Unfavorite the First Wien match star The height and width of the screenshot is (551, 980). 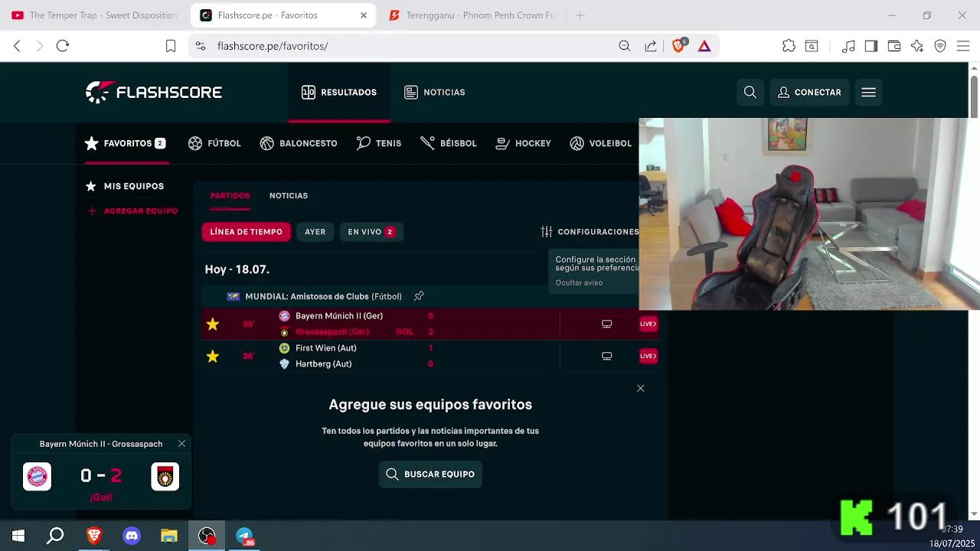pyautogui.click(x=213, y=357)
